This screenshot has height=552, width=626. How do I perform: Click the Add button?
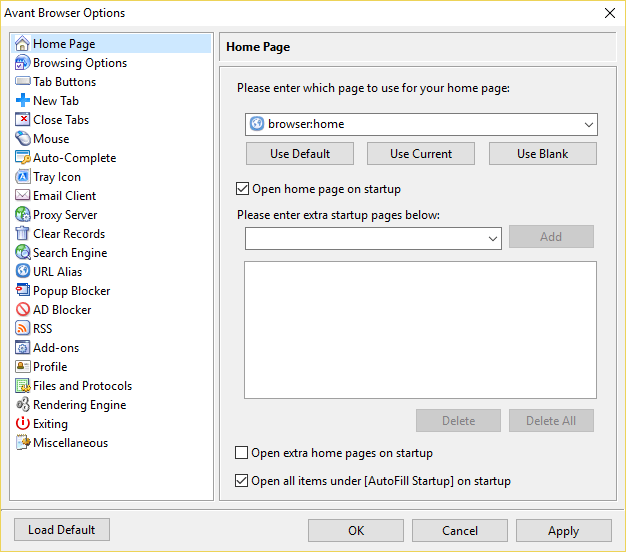coord(551,237)
